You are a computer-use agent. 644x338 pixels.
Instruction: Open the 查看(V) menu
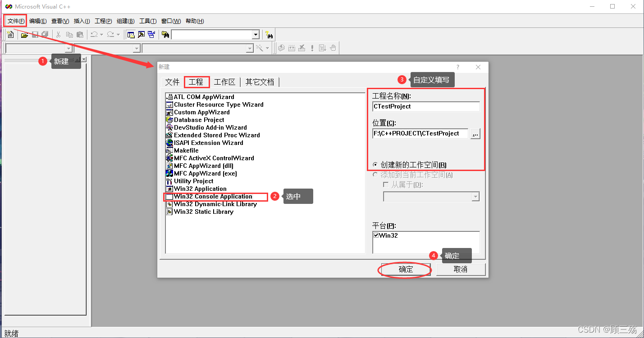pyautogui.click(x=60, y=21)
